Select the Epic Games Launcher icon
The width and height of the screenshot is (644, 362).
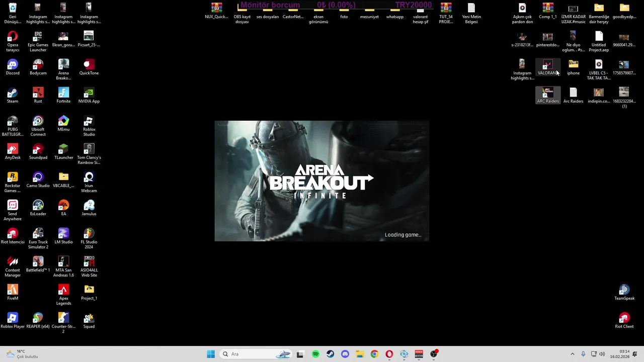[38, 41]
